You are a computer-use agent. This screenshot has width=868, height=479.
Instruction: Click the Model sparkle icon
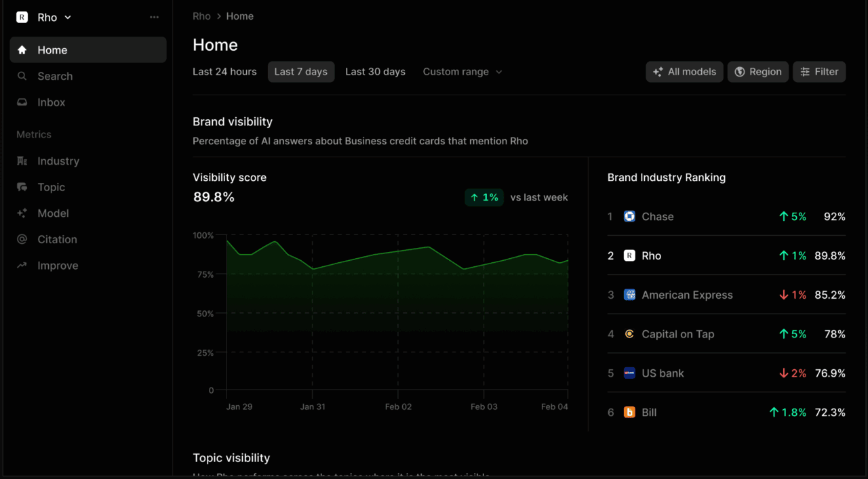coord(22,213)
